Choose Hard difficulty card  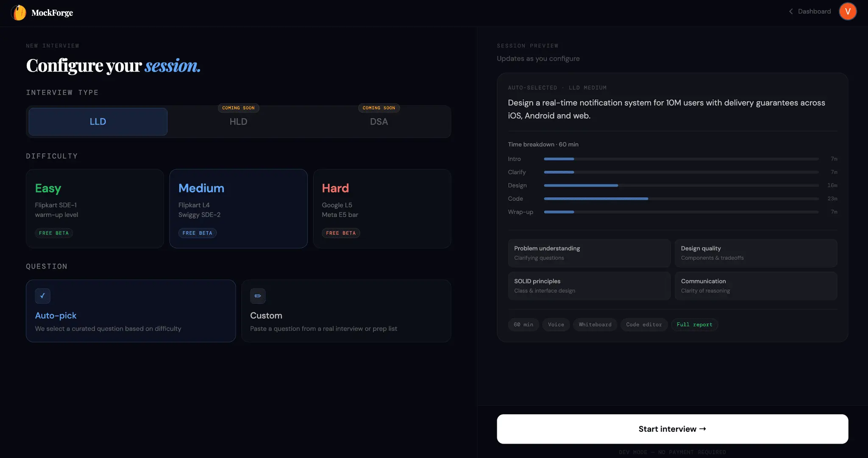pos(382,208)
